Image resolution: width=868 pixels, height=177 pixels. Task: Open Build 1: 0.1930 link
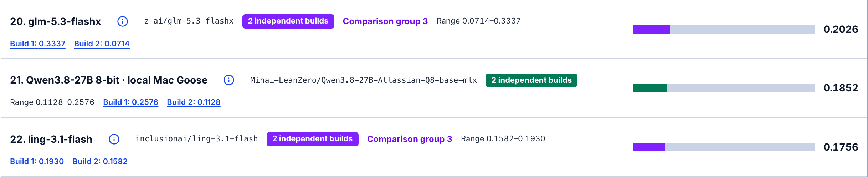37,161
